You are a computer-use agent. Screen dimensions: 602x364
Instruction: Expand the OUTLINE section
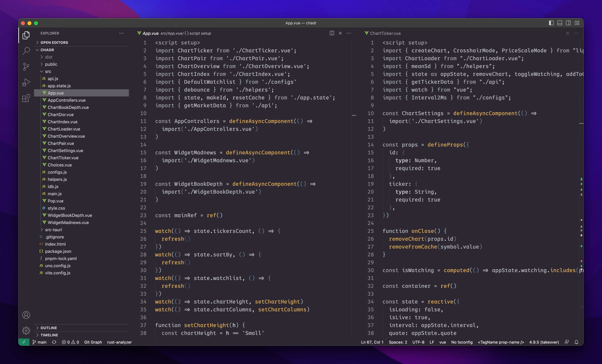pos(49,328)
